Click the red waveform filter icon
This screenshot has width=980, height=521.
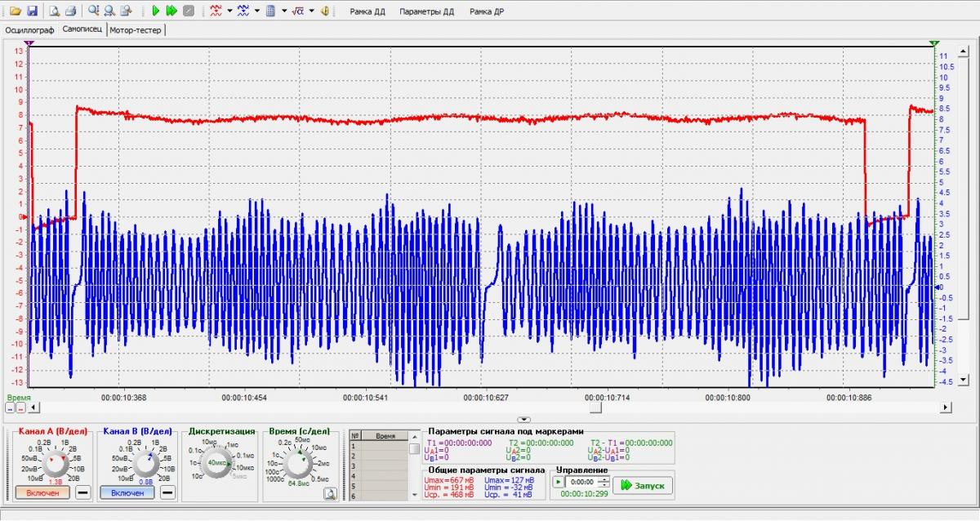pyautogui.click(x=216, y=11)
